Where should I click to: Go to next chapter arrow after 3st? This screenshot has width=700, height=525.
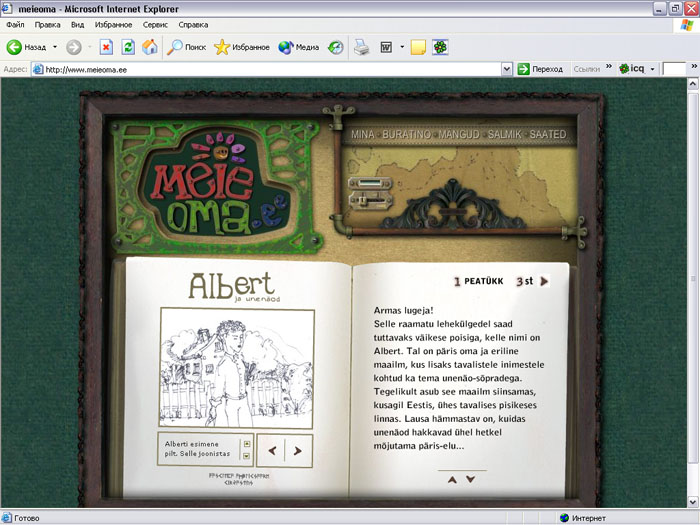tap(544, 281)
